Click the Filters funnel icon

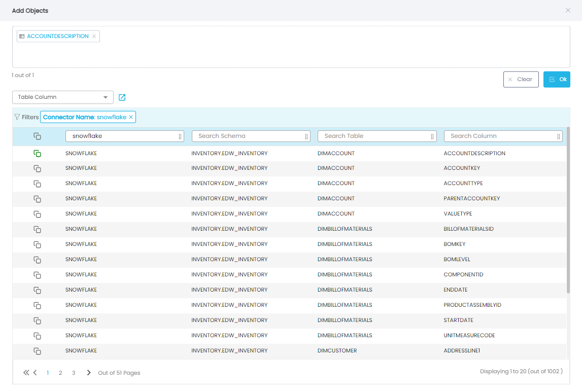pyautogui.click(x=17, y=117)
